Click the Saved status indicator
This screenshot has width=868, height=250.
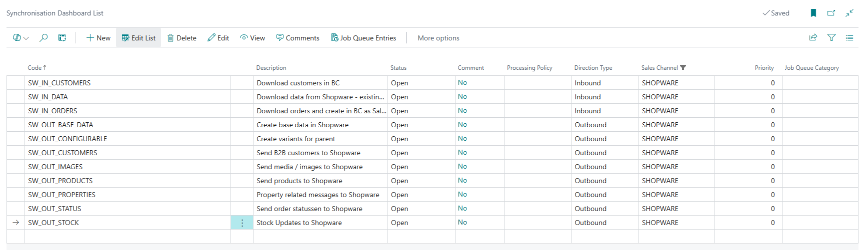coord(776,13)
